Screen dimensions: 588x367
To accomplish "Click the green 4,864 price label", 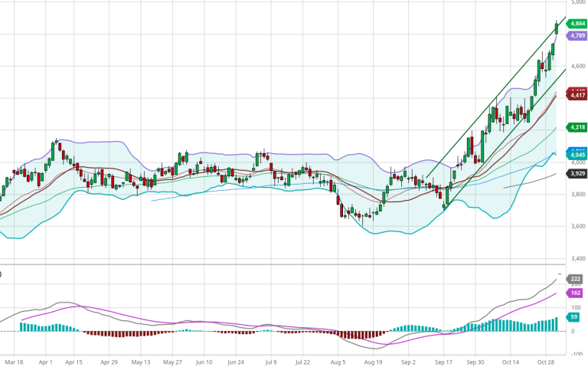I will 577,24.
